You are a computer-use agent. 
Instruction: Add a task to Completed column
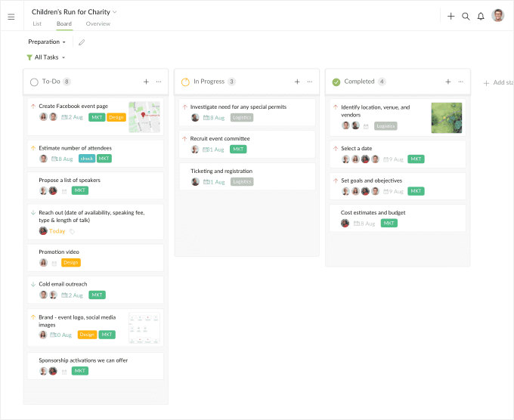pos(448,82)
